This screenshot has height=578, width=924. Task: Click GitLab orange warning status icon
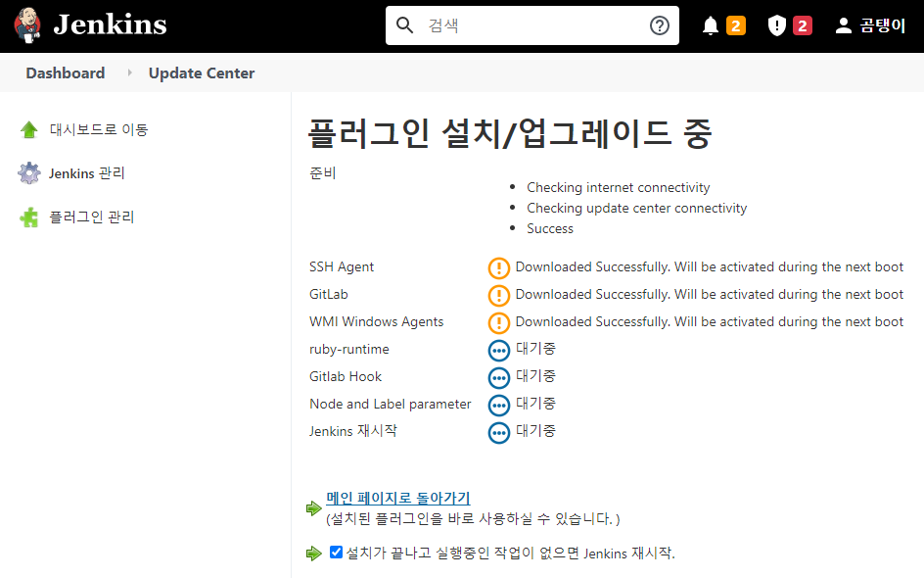(x=498, y=295)
